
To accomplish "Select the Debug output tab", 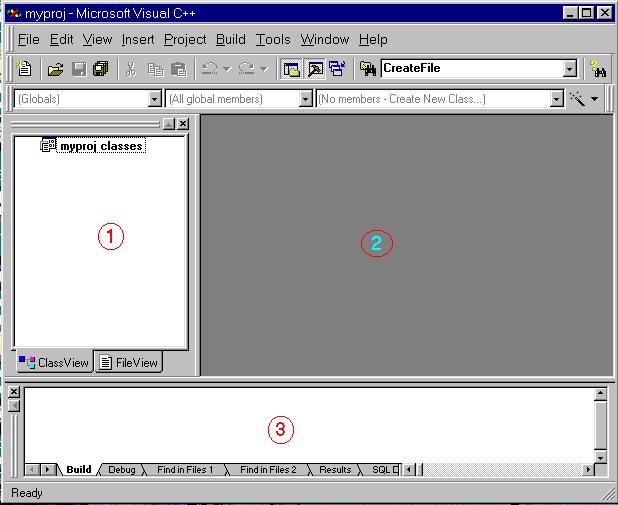I will (x=121, y=470).
